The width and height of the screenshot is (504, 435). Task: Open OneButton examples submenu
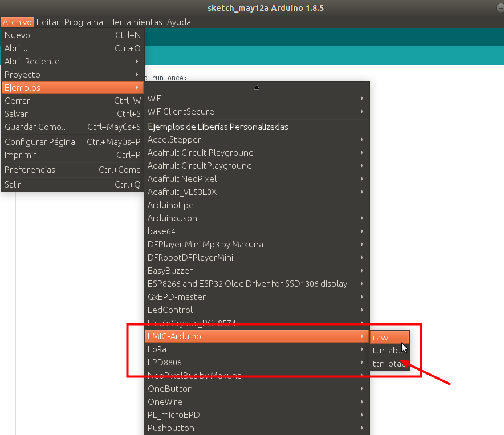(257, 389)
